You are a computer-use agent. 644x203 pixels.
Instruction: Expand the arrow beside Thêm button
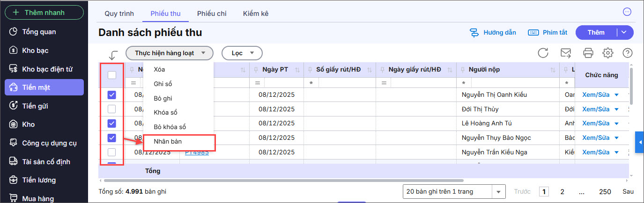coord(624,32)
